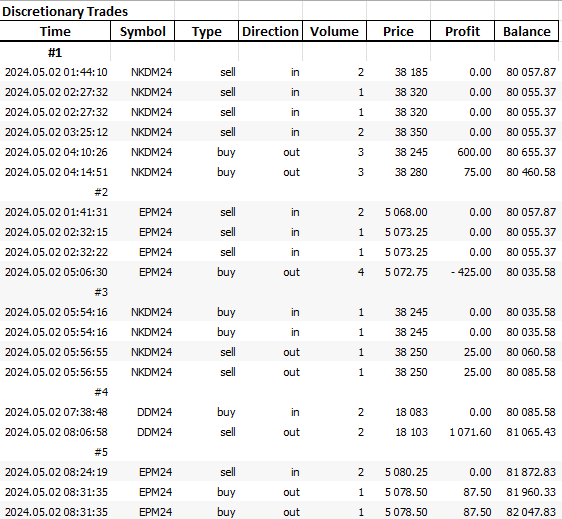Click profit value 600.00
The height and width of the screenshot is (519, 562).
pyautogui.click(x=474, y=152)
